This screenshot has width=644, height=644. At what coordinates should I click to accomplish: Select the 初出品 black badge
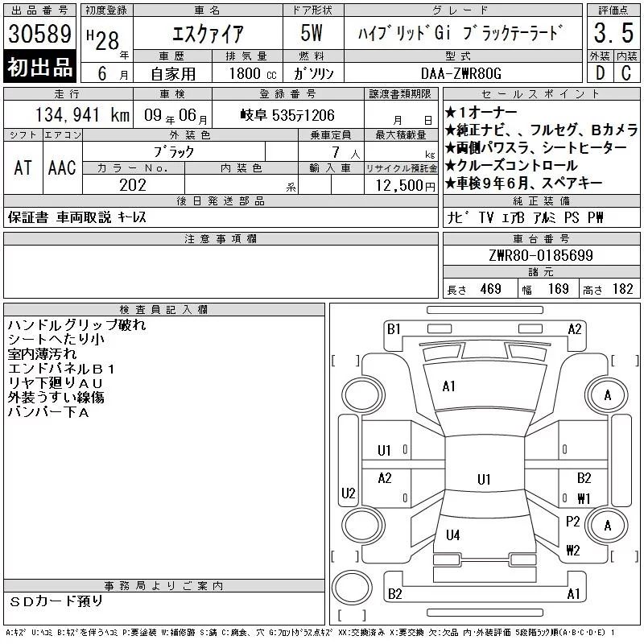click(x=39, y=67)
